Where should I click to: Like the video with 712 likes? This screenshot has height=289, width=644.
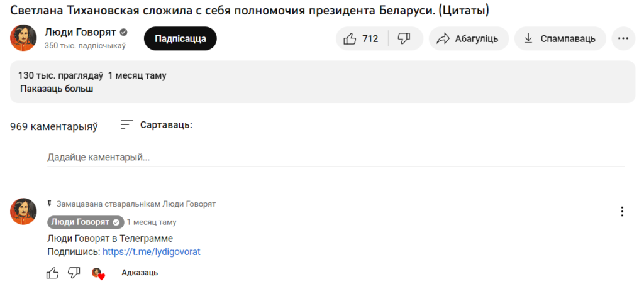(x=362, y=38)
